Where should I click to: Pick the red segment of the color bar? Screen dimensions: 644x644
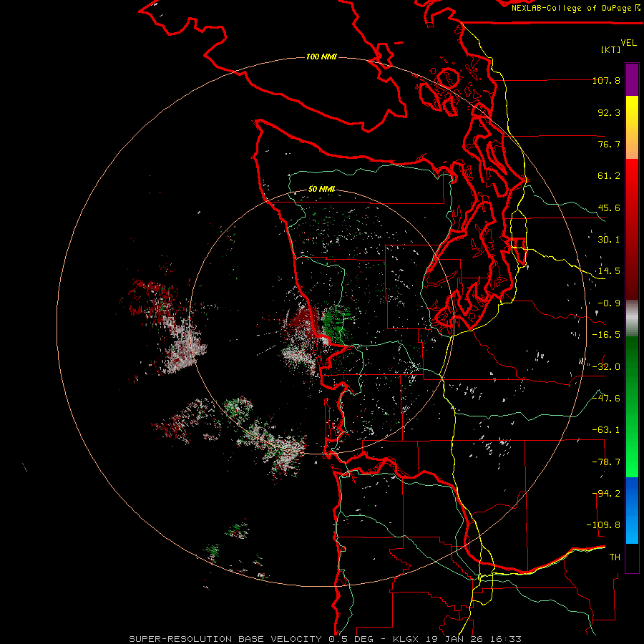632,229
